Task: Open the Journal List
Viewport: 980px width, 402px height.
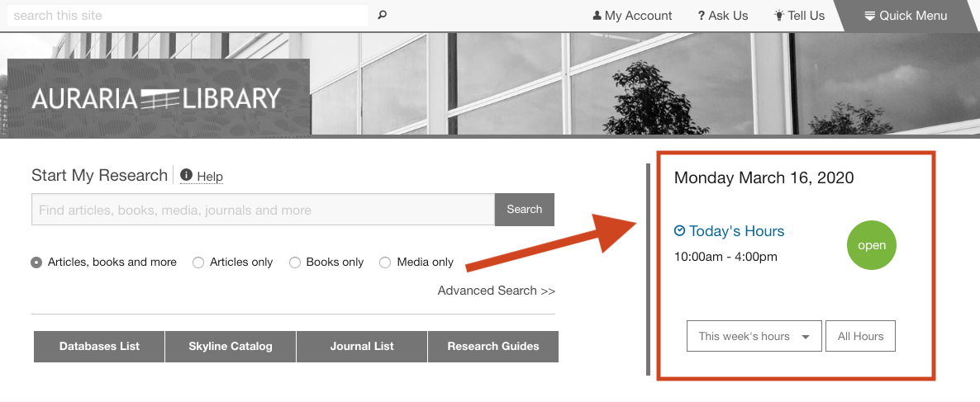Action: [362, 347]
